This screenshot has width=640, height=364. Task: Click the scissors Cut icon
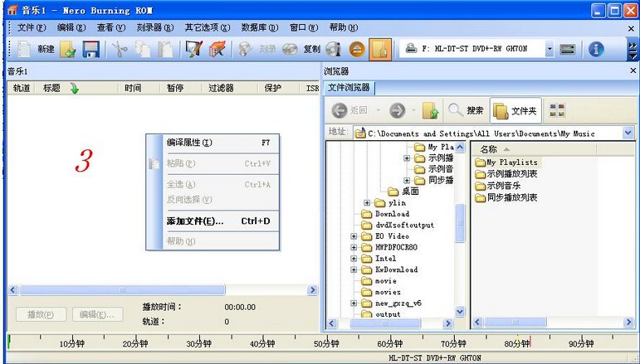[x=120, y=49]
